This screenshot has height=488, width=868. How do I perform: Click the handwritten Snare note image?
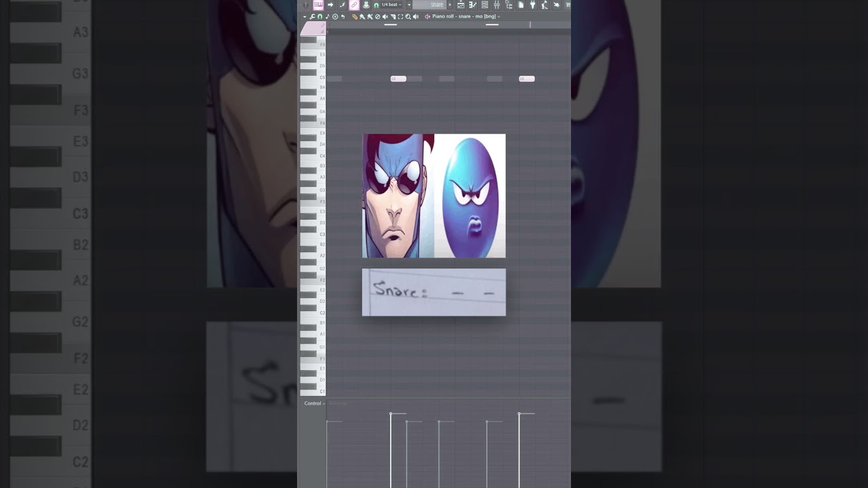pyautogui.click(x=434, y=292)
